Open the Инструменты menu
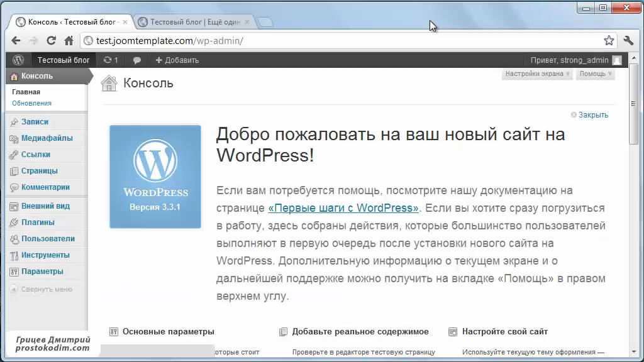The width and height of the screenshot is (644, 362). (x=47, y=255)
